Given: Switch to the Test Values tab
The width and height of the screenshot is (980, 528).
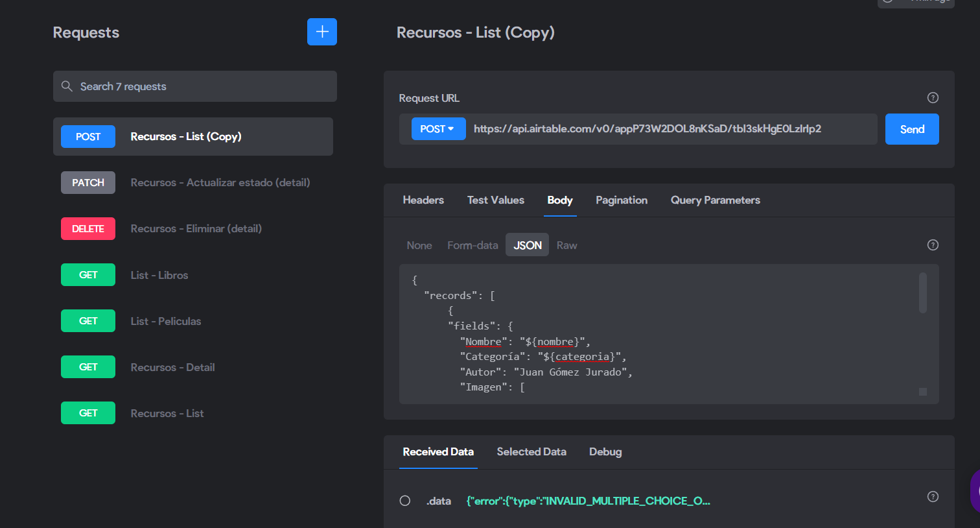Looking at the screenshot, I should click(x=496, y=200).
